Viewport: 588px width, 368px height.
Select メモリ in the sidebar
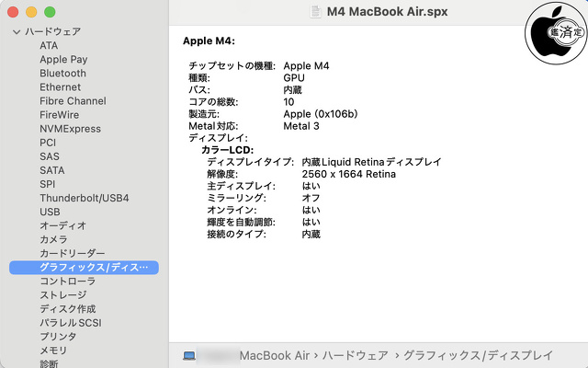pos(53,351)
